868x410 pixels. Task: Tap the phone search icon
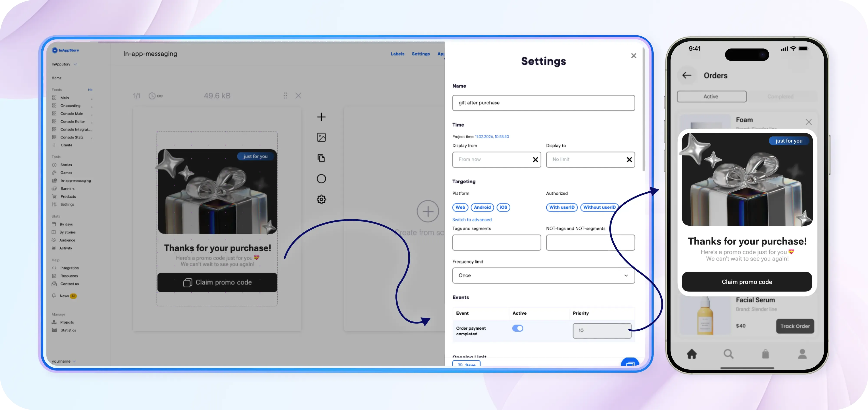click(x=728, y=354)
